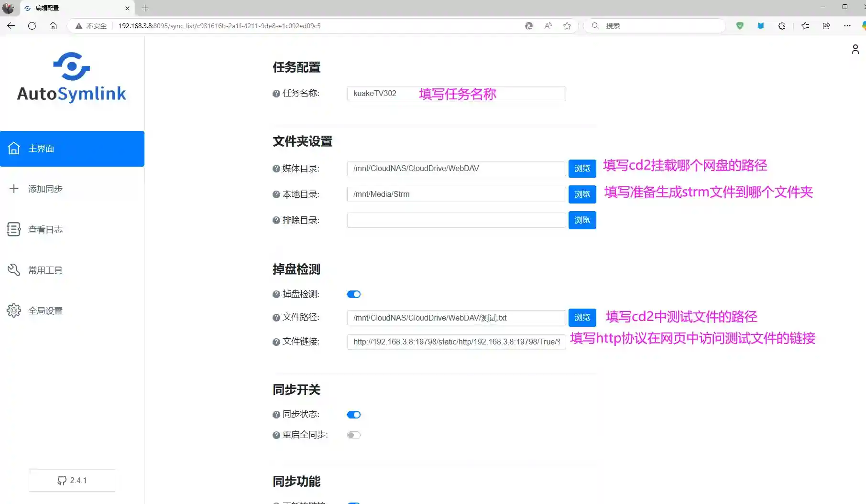The image size is (866, 504).
Task: Open the 主界面 home icon in sidebar
Action: tap(14, 149)
